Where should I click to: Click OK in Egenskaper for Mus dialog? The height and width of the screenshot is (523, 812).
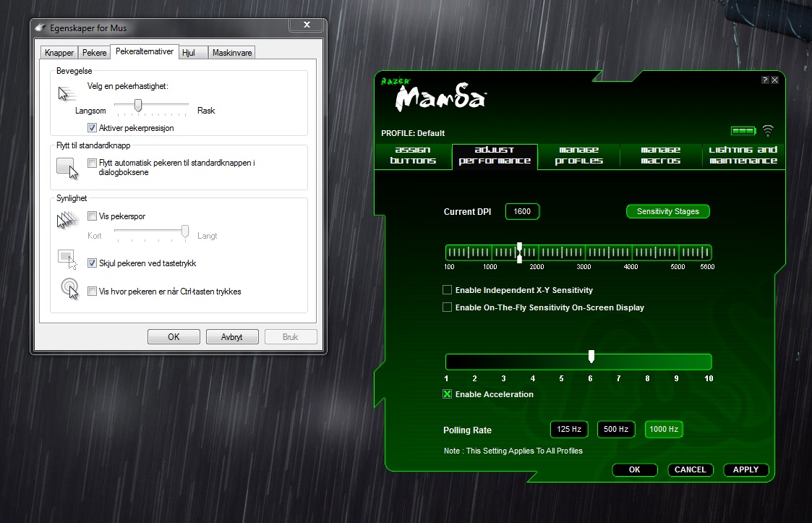[x=174, y=337]
